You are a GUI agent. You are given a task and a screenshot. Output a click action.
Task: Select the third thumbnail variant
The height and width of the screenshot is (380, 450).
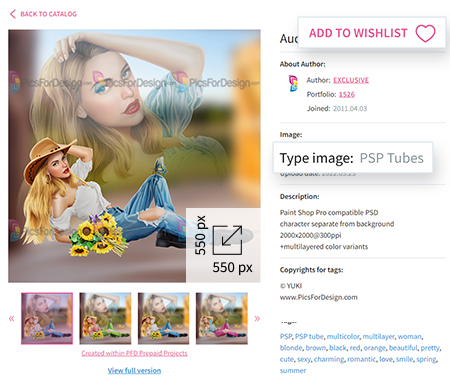click(163, 318)
